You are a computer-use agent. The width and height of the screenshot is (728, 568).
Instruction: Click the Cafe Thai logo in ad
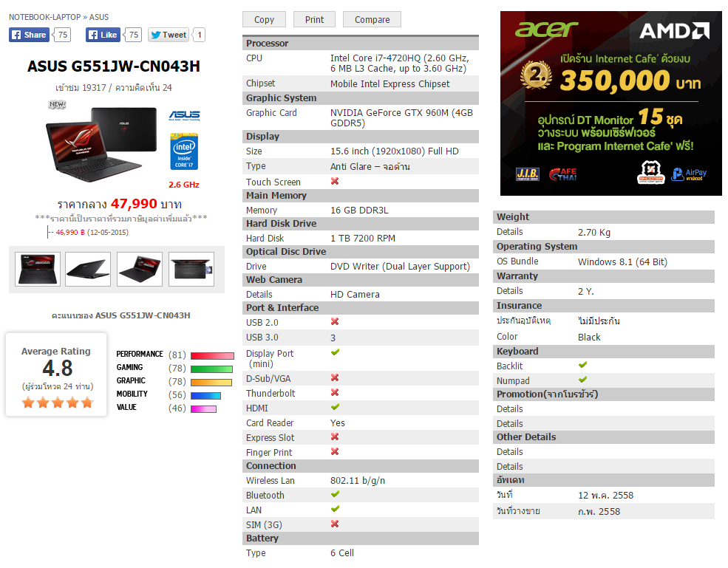coord(562,174)
